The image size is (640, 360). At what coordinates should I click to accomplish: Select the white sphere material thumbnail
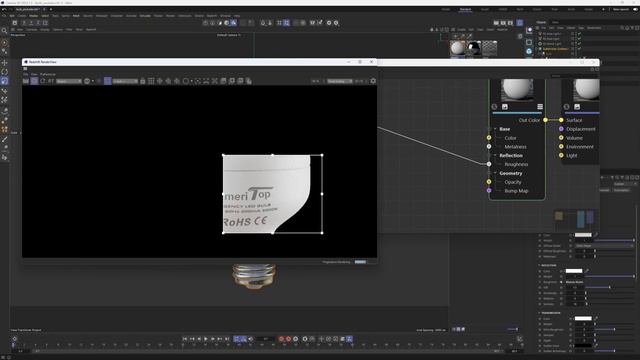(458, 48)
